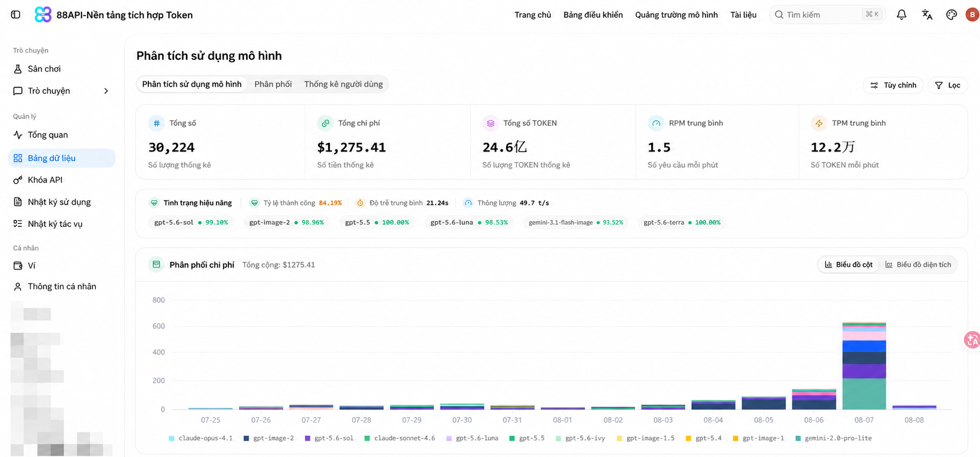
Task: Click the gpt-5.5 100.00% performance chip
Action: (377, 223)
